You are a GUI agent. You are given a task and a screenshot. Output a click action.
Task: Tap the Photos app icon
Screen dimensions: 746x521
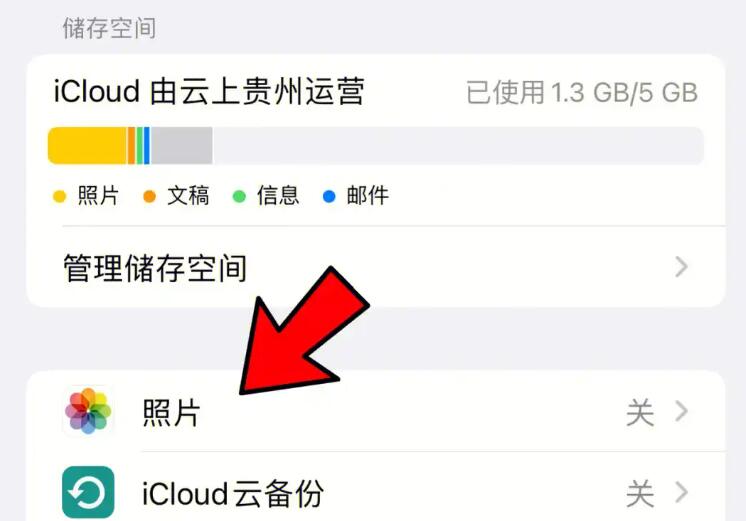88,411
